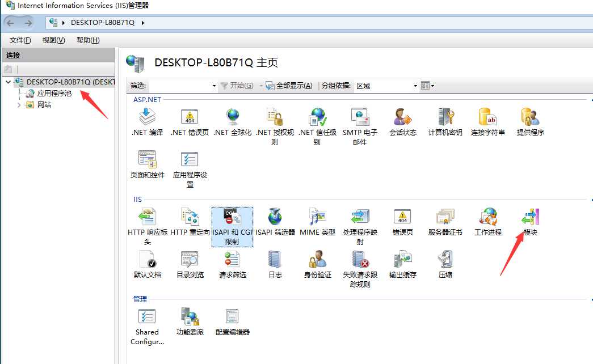Screen dimensions: 593x364
Task: Click the 开始(G) filter button
Action: click(x=237, y=86)
